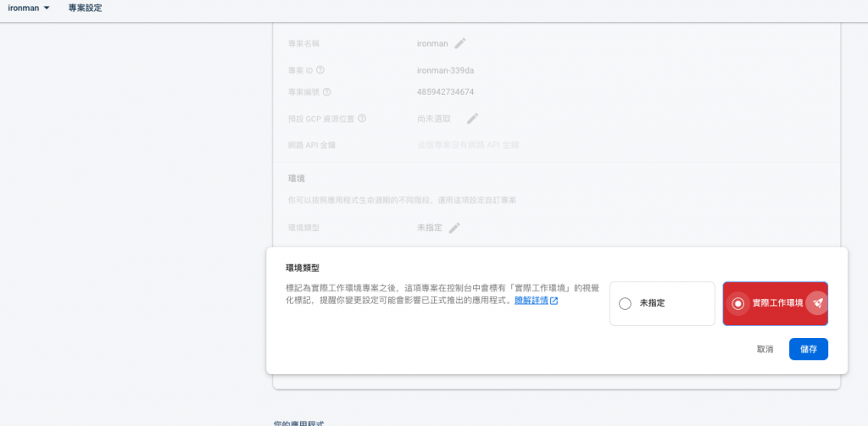Click the 環境 section heading

[297, 179]
